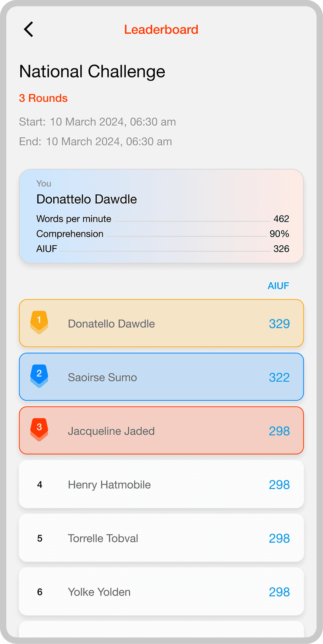Select the rank 5 number
Image resolution: width=323 pixels, height=644 pixels.
point(40,538)
